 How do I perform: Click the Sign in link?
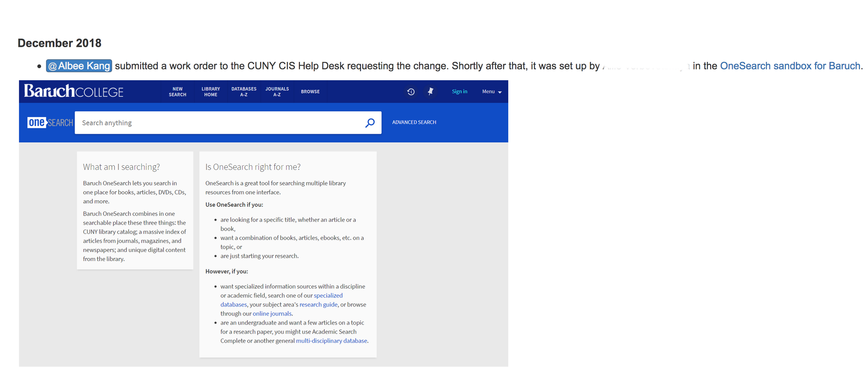(x=459, y=91)
